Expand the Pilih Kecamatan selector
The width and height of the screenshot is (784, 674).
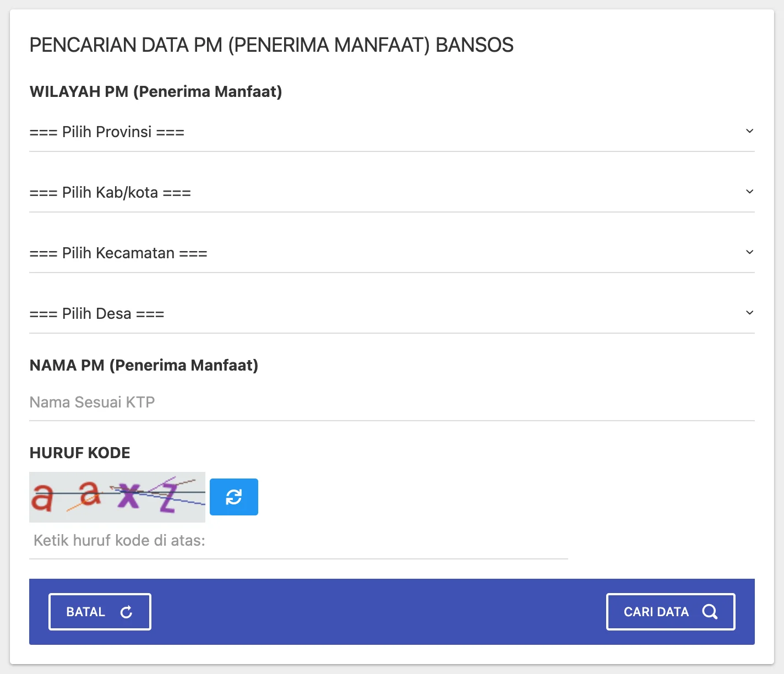(391, 252)
